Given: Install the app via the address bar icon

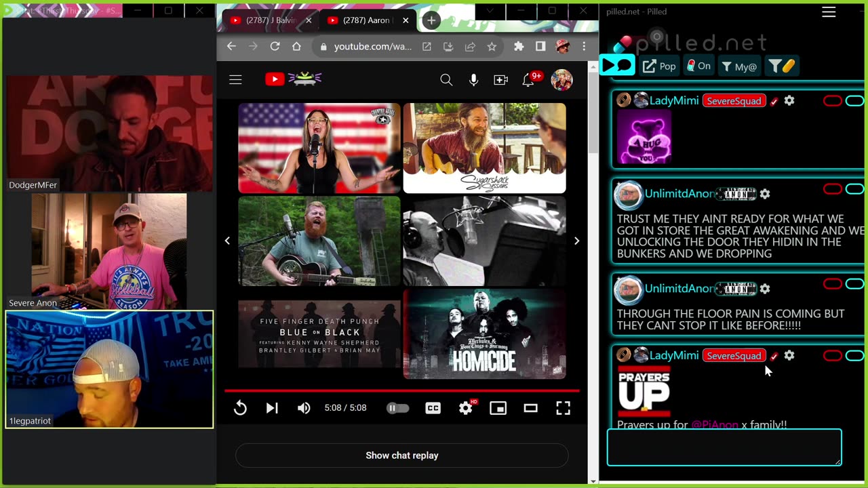Looking at the screenshot, I should (x=448, y=46).
